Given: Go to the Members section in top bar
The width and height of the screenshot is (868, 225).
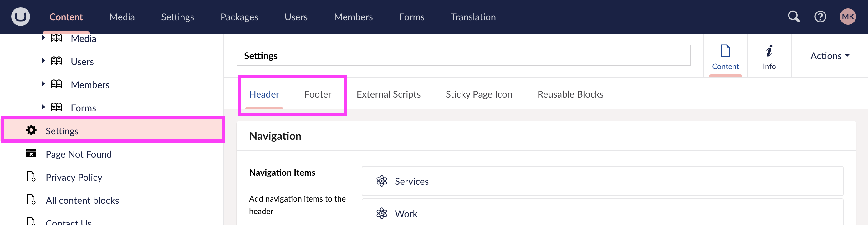Looking at the screenshot, I should pyautogui.click(x=354, y=17).
